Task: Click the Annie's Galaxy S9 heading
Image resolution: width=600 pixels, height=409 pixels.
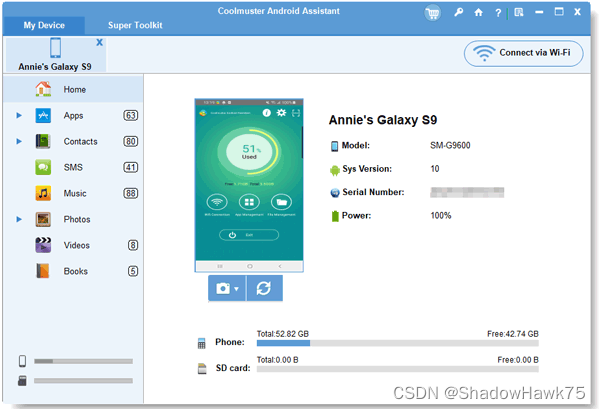Action: pyautogui.click(x=383, y=120)
